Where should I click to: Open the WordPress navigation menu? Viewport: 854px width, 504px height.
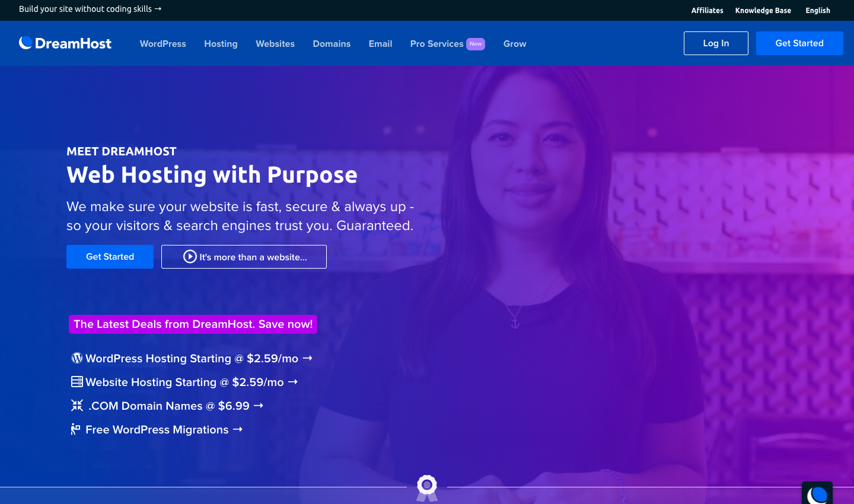coord(163,44)
